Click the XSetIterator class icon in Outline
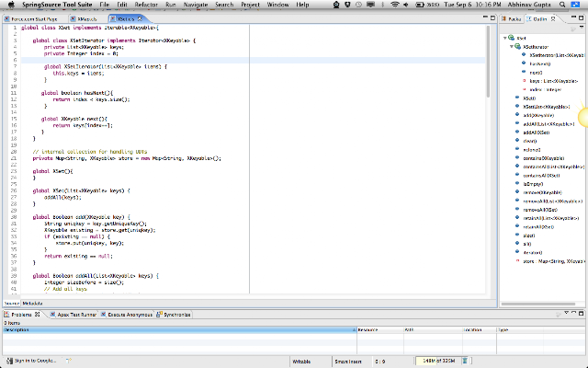The width and height of the screenshot is (588, 368). pyautogui.click(x=518, y=46)
